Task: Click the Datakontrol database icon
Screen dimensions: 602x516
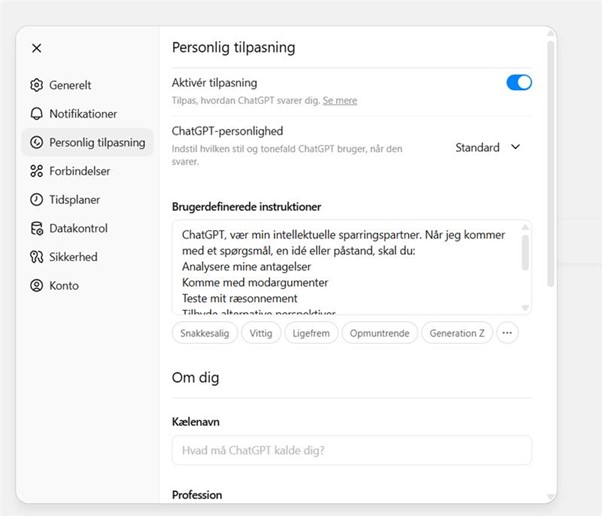Action: click(x=37, y=228)
